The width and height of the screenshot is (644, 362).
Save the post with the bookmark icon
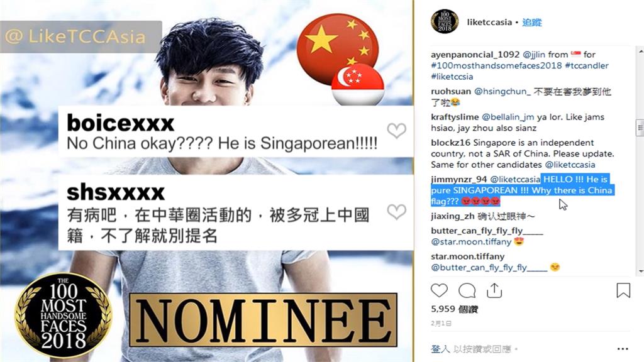coord(623,290)
